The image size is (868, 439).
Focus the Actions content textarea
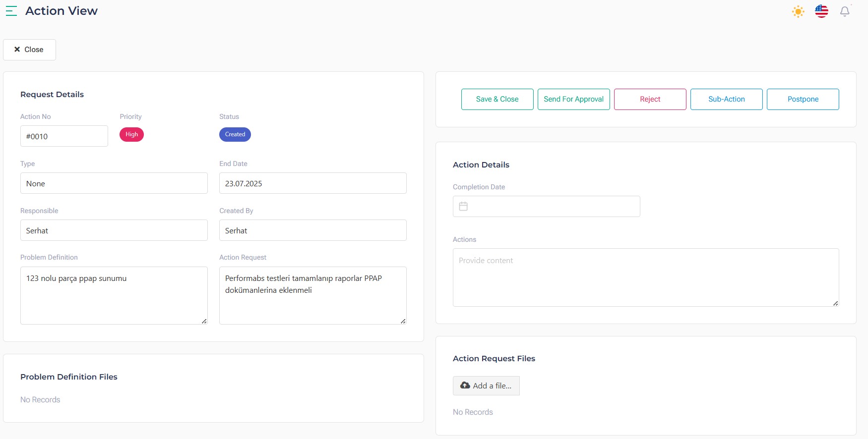coord(645,277)
